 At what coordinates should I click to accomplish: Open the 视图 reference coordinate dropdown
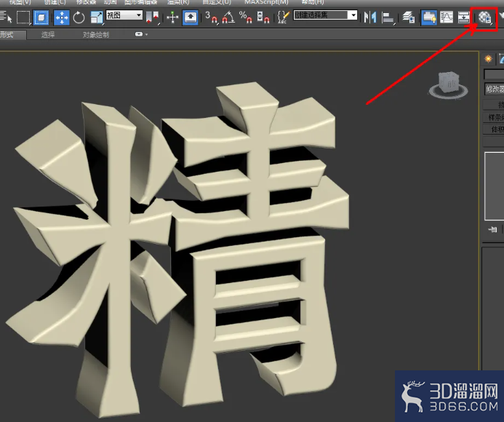point(124,15)
